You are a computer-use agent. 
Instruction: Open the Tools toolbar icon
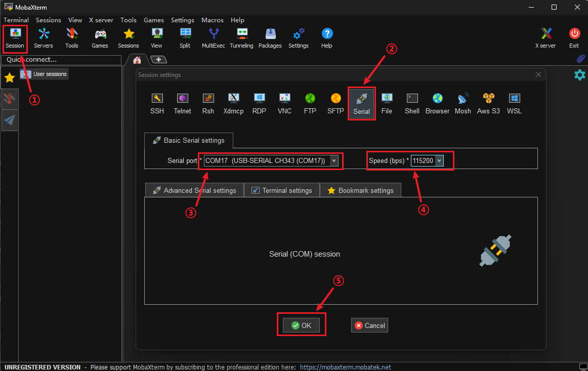pos(72,38)
